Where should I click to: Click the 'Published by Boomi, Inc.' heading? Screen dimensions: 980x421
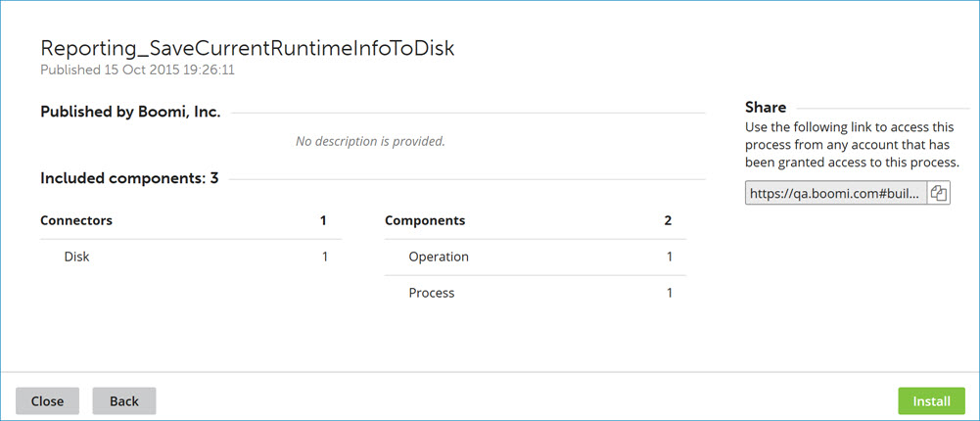(130, 112)
